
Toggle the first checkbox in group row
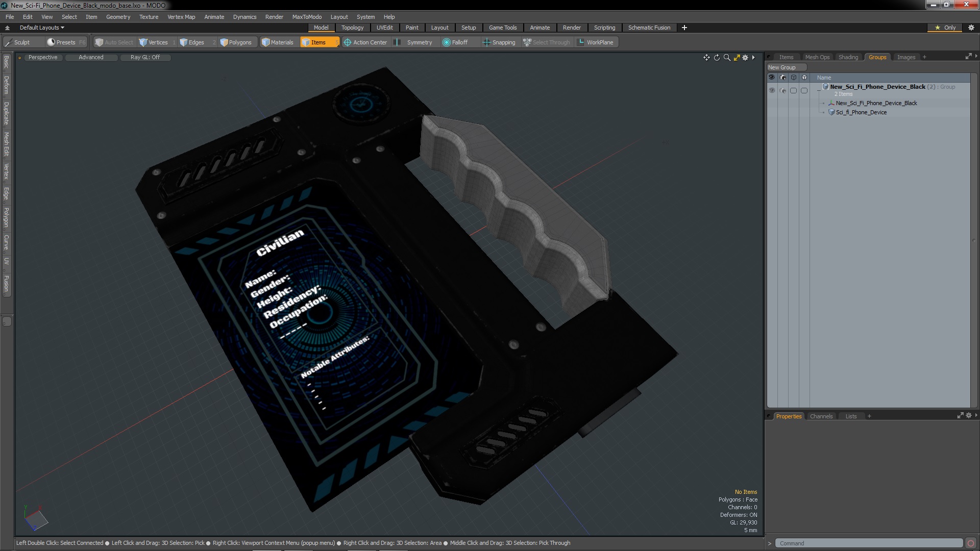click(x=793, y=90)
